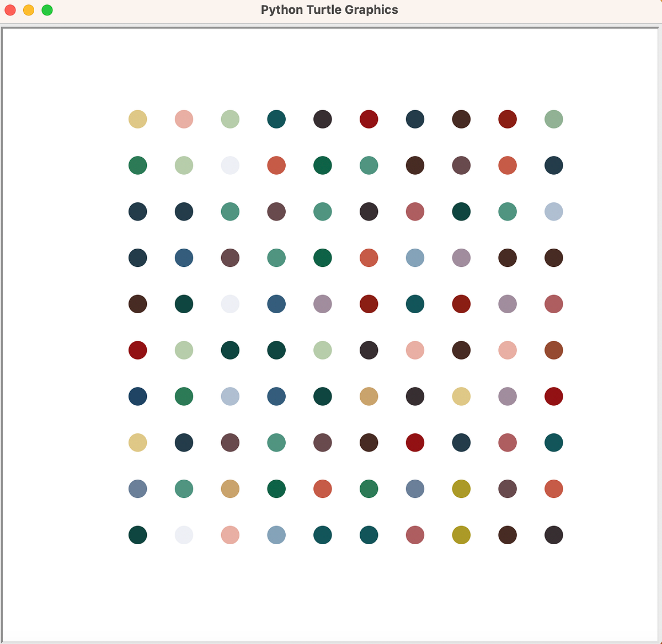Select the purple dot in the middle of grid
The height and width of the screenshot is (644, 662).
click(323, 304)
